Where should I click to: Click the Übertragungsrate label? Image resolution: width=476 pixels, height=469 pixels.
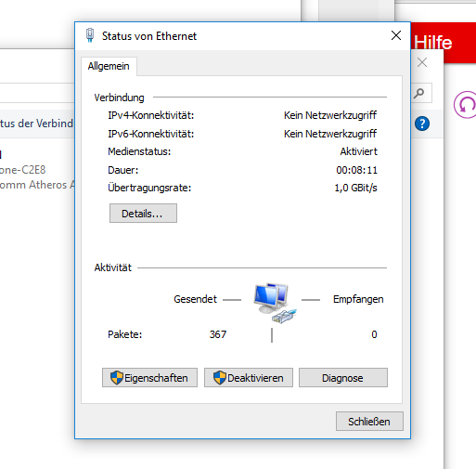[x=149, y=188]
